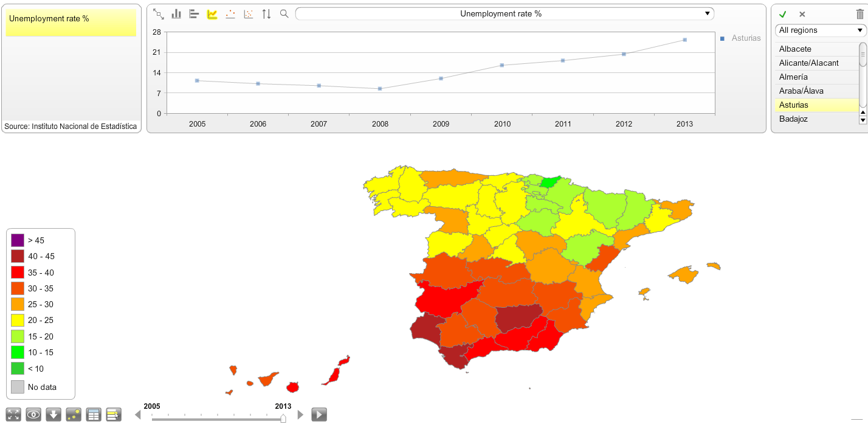Click the download data arrow icon
Image resolution: width=868 pixels, height=424 pixels.
(x=53, y=414)
